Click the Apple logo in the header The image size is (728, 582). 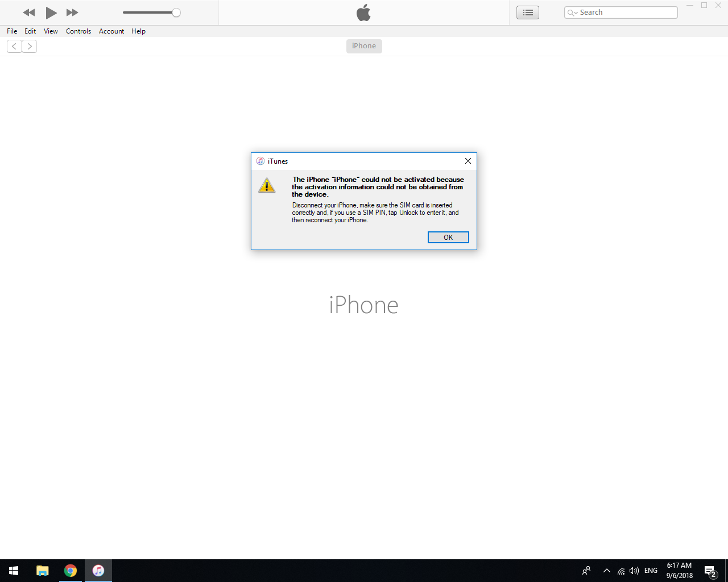(363, 13)
